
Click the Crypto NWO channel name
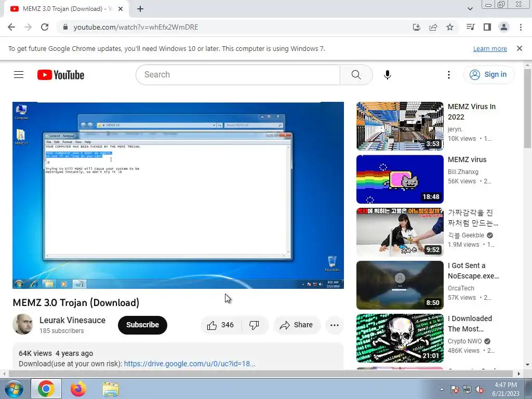pos(464,341)
